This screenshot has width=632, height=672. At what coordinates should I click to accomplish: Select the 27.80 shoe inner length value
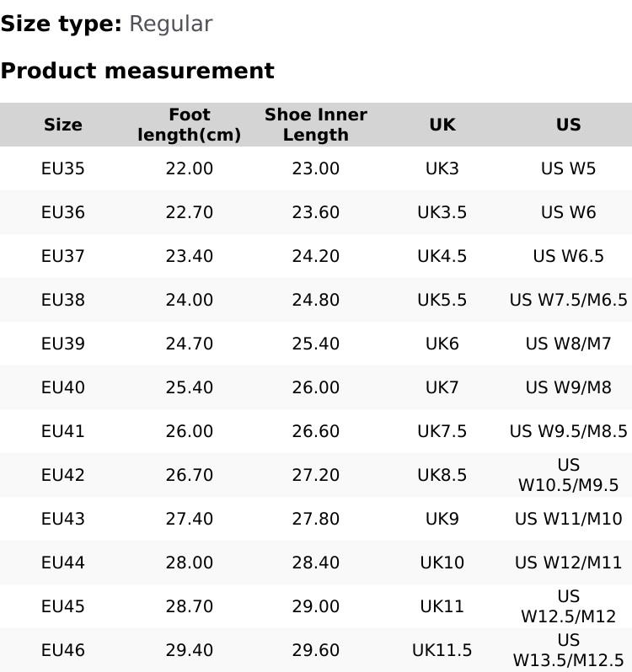pos(316,519)
